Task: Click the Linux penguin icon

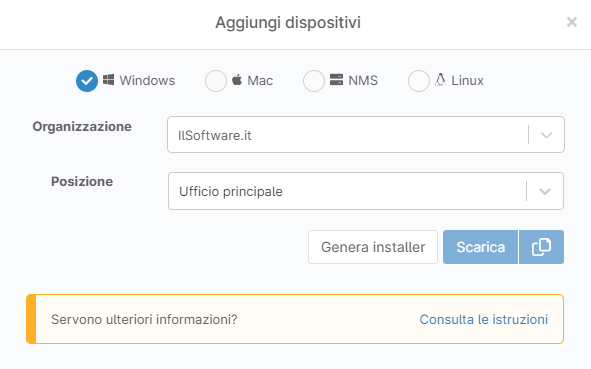Action: (x=440, y=80)
